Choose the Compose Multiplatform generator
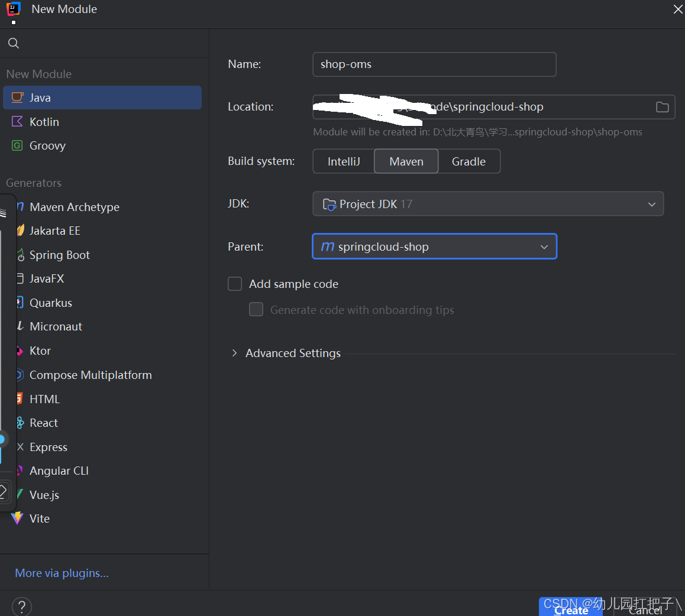 91,375
